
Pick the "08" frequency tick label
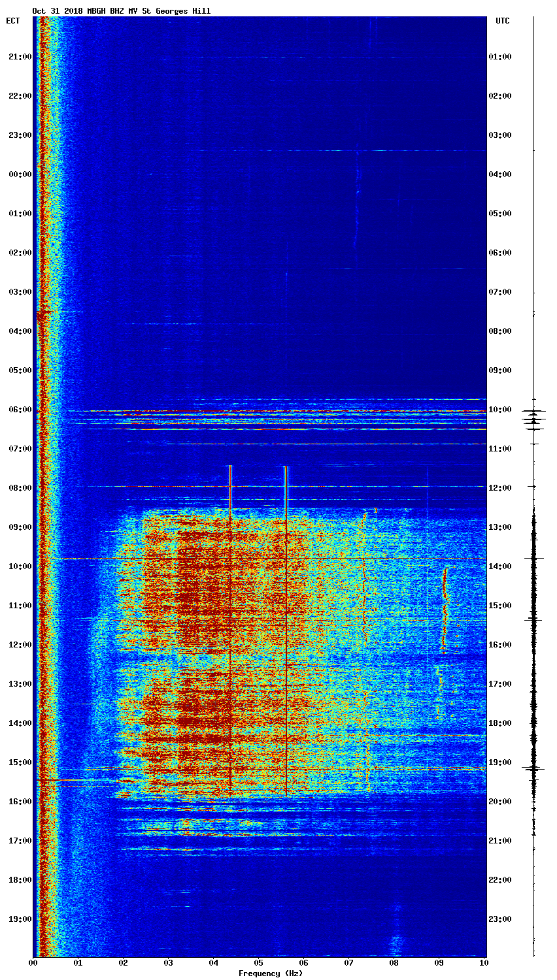pyautogui.click(x=394, y=963)
